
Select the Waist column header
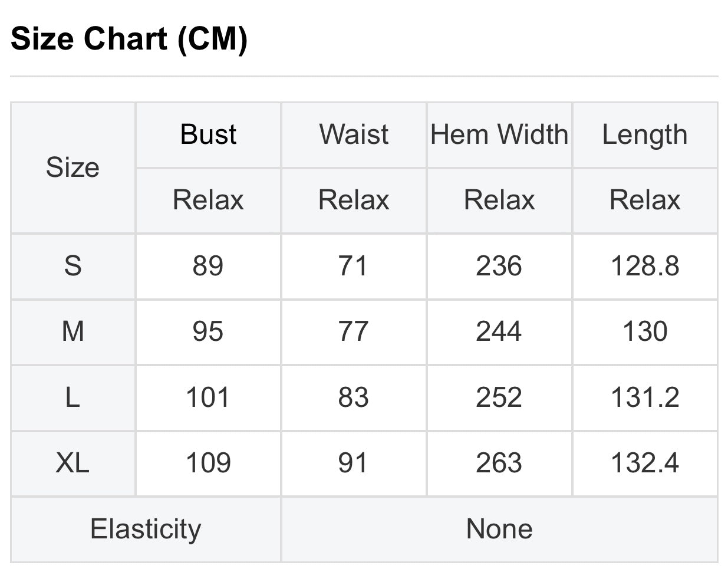(x=354, y=134)
